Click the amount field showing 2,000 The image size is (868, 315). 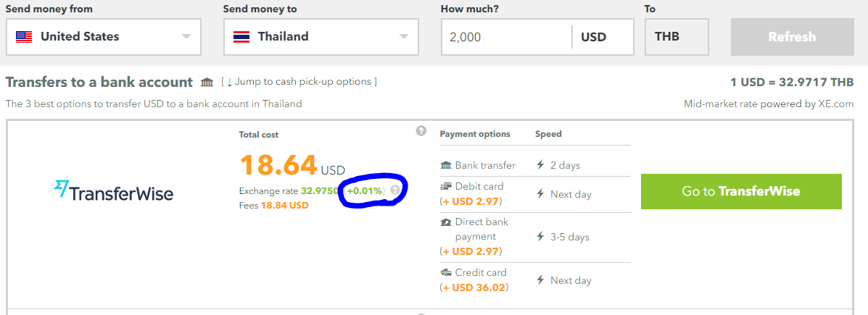click(506, 37)
